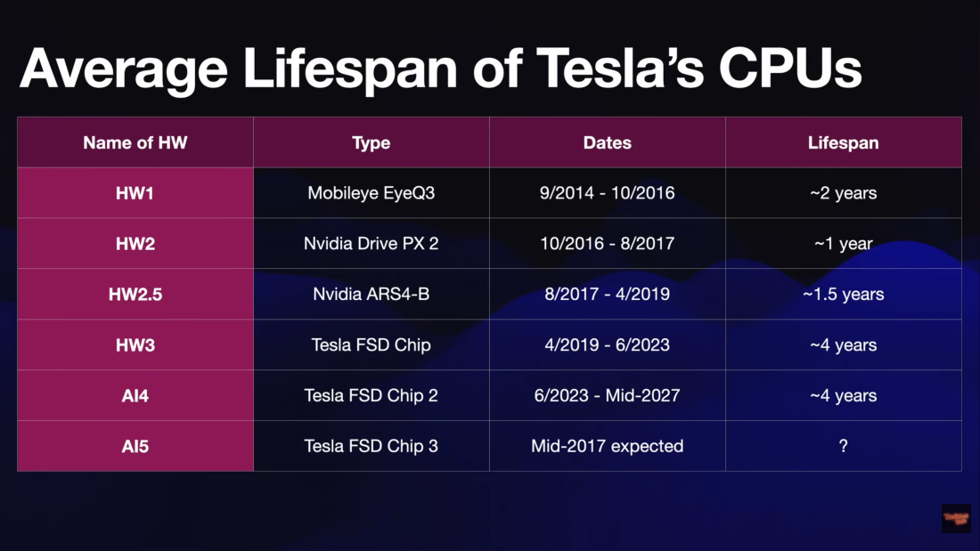The width and height of the screenshot is (980, 551).
Task: Select the Mid-2017 expected cell
Action: tap(607, 446)
